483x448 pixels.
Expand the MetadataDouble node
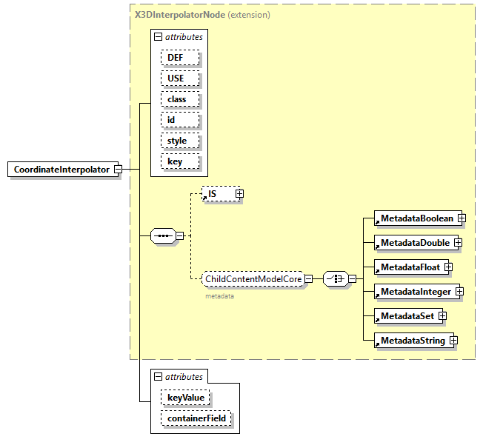click(458, 242)
